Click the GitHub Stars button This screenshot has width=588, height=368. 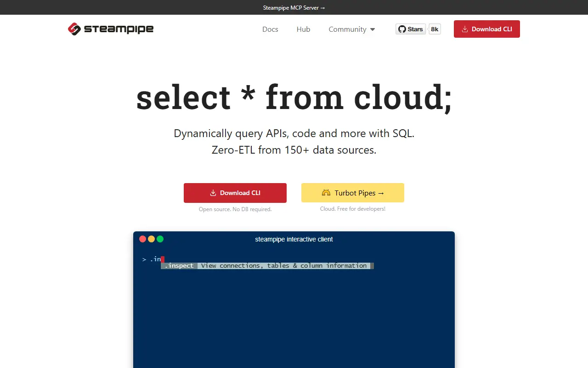point(411,29)
